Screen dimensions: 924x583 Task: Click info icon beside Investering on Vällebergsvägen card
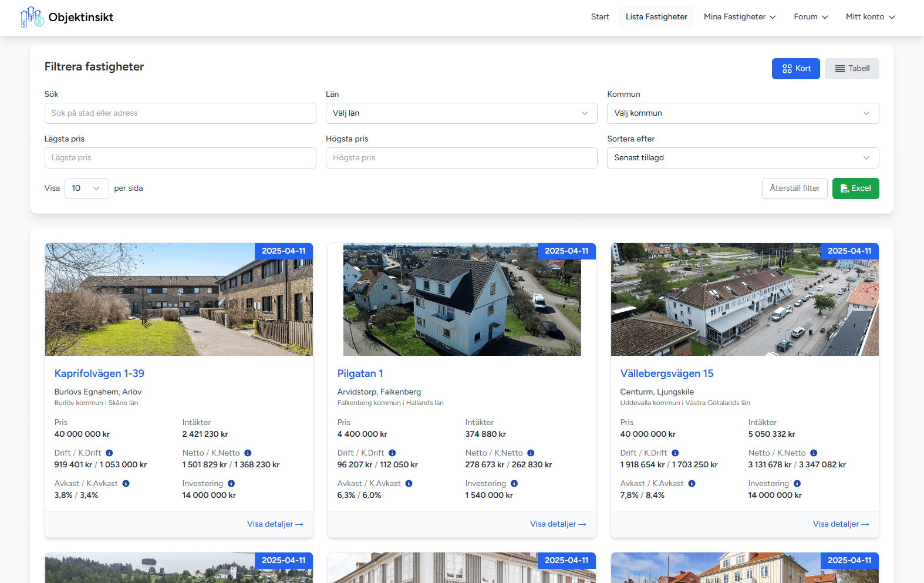pos(797,483)
